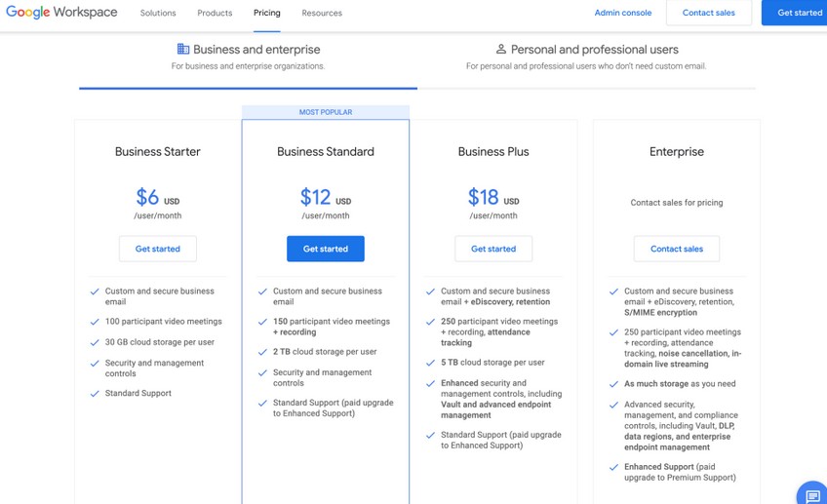Click the checkmark beside Enhanced Support in Enterprise
The width and height of the screenshot is (827, 504).
tap(613, 467)
